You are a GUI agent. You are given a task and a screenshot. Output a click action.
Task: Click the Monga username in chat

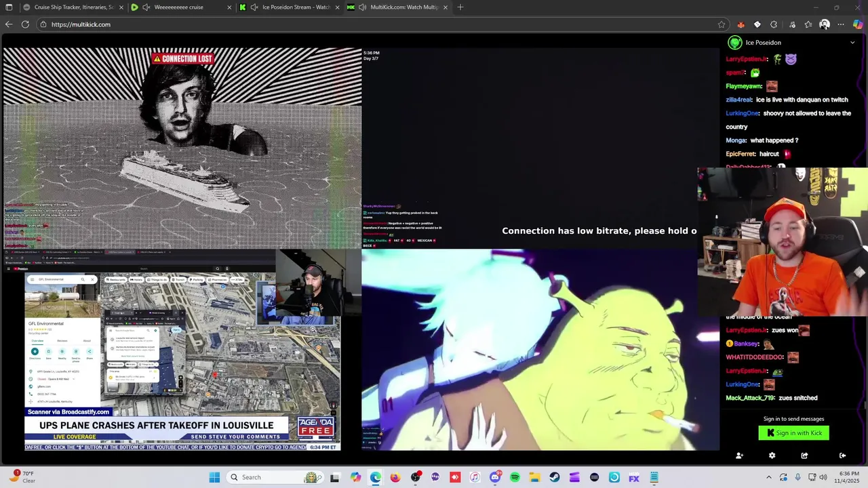tap(736, 140)
